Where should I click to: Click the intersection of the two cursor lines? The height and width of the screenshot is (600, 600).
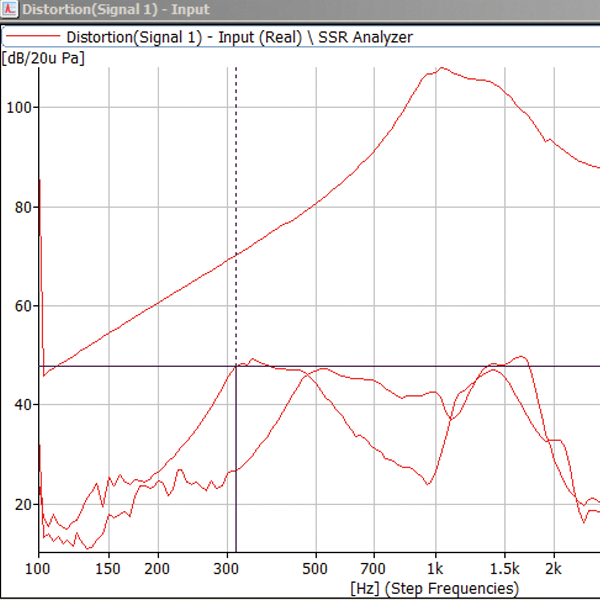click(235, 366)
